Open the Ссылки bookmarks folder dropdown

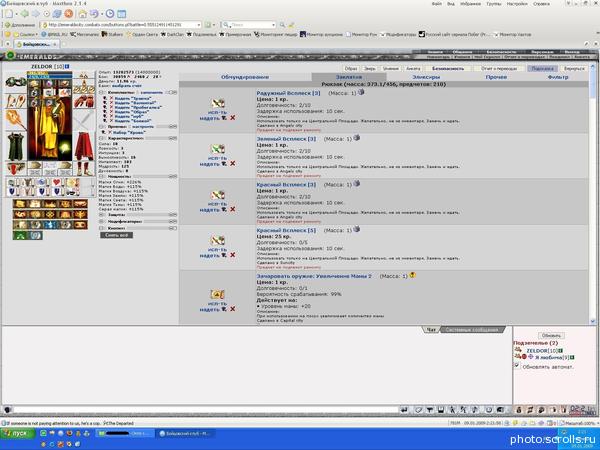26,34
